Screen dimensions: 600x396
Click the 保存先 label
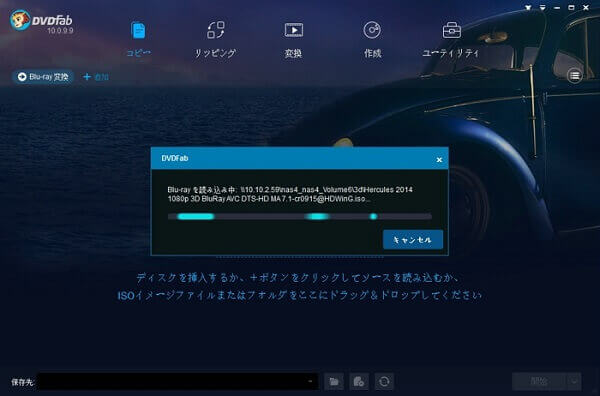23,382
